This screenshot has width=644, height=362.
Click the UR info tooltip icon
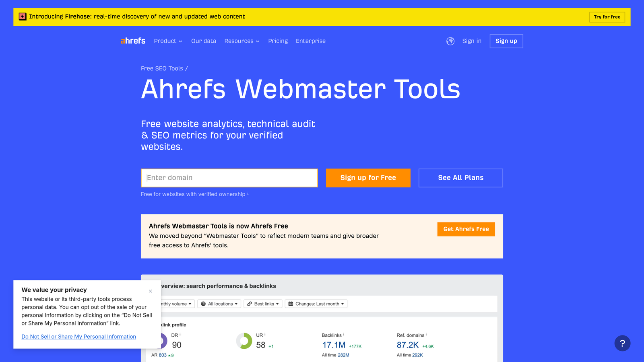tap(265, 334)
